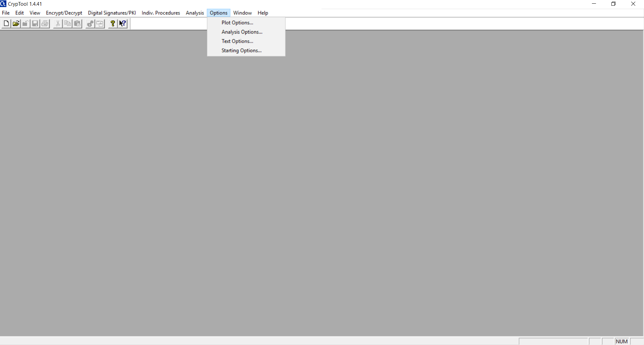This screenshot has width=644, height=345.
Task: Paste with the clipboard icon
Action: click(x=77, y=24)
